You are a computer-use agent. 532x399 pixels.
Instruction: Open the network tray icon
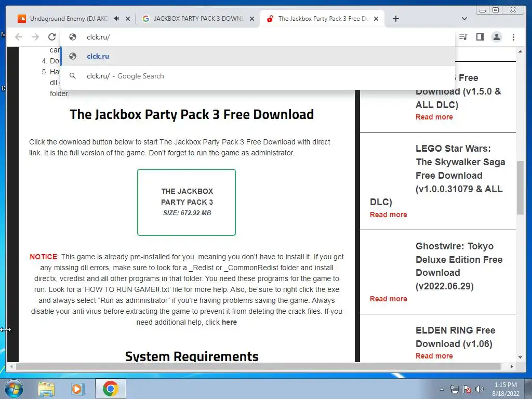454,389
